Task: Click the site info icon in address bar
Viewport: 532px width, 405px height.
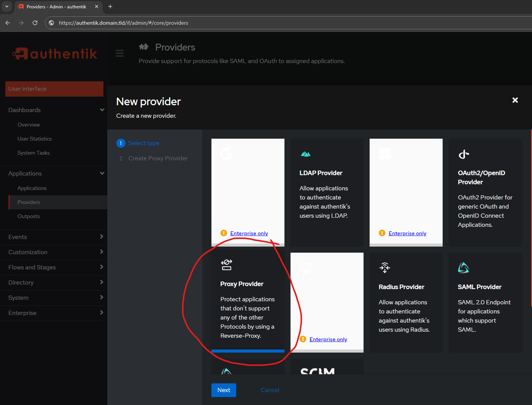Action: coord(52,23)
